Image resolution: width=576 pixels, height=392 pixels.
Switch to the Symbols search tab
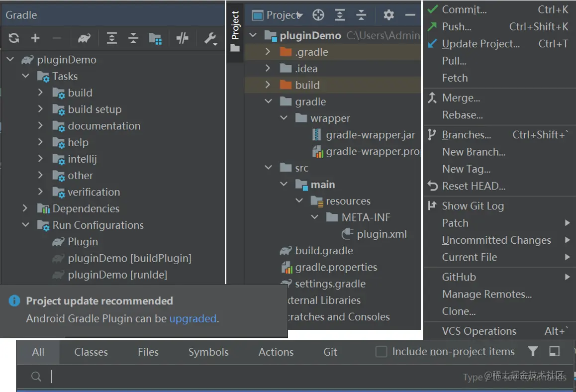208,352
